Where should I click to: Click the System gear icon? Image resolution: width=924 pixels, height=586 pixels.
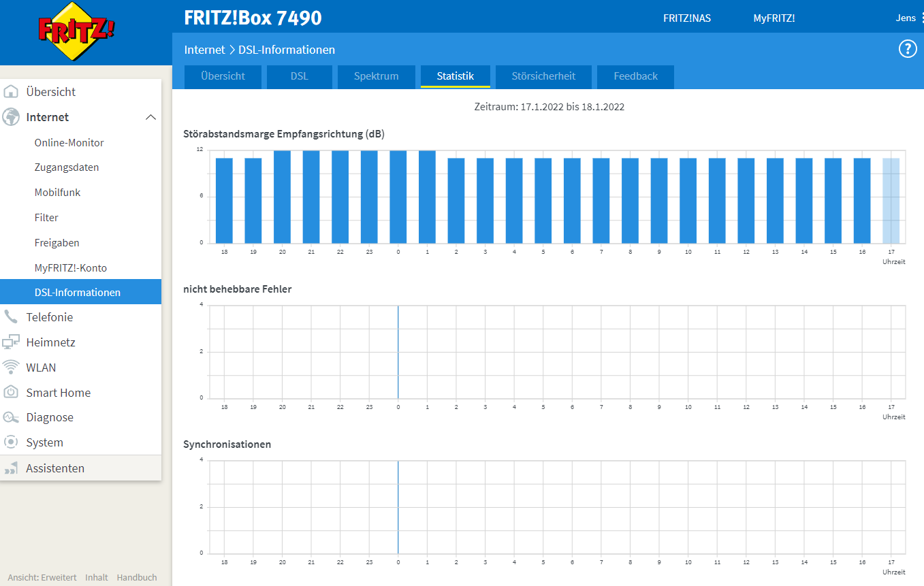[11, 442]
